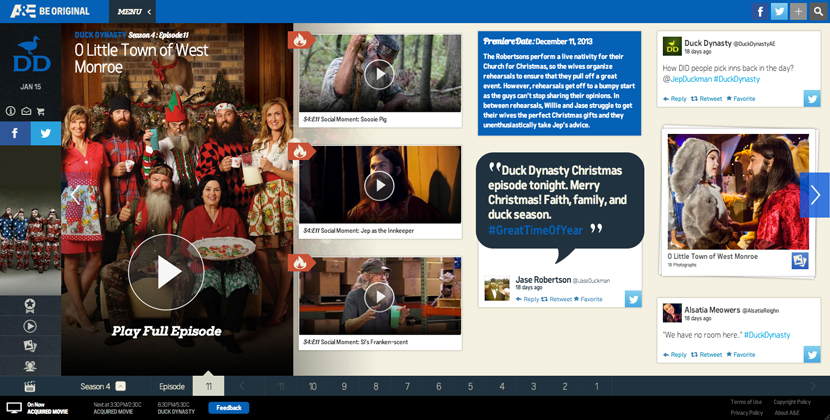Play the full episode video

166,272
